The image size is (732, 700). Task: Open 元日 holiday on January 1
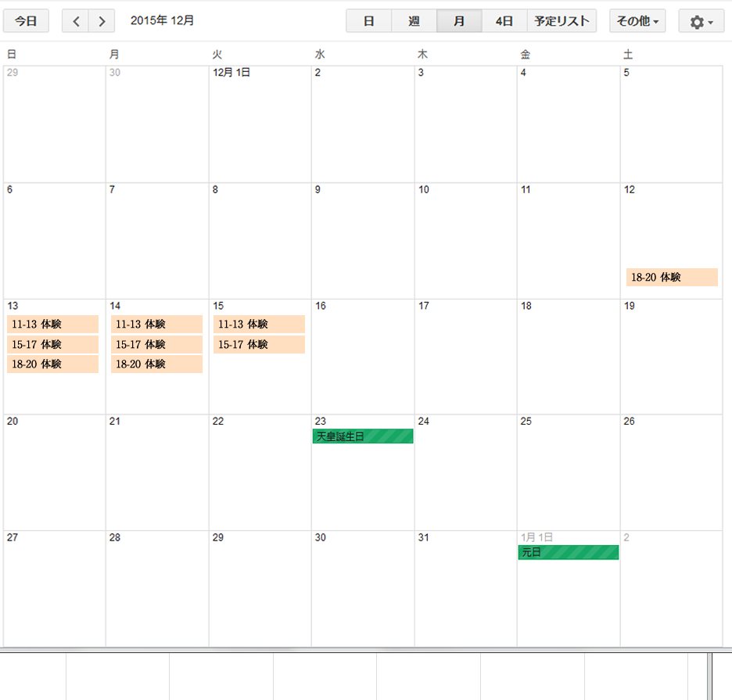pos(568,552)
